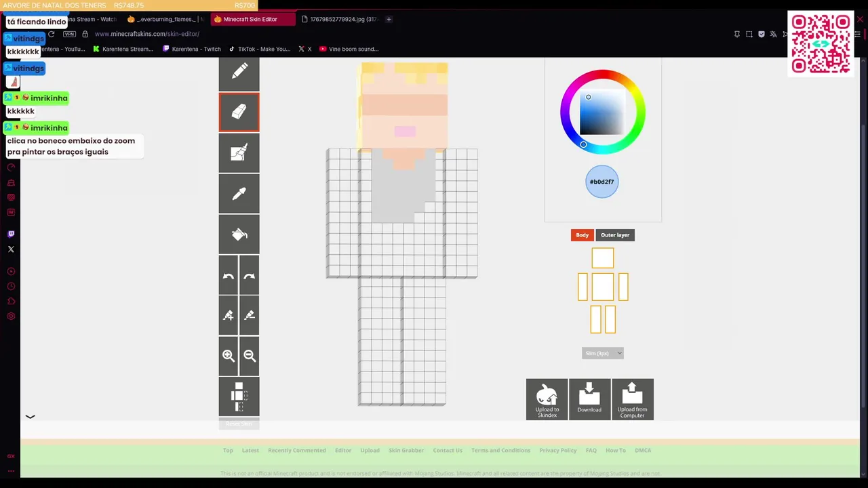Zoom out of the skin model
The width and height of the screenshot is (868, 488).
pos(250,356)
